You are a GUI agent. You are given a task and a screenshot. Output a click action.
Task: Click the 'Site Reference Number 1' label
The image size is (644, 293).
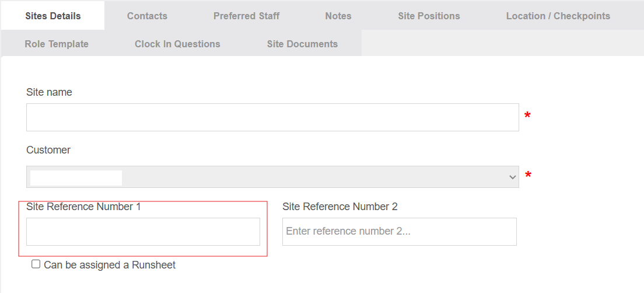[83, 206]
